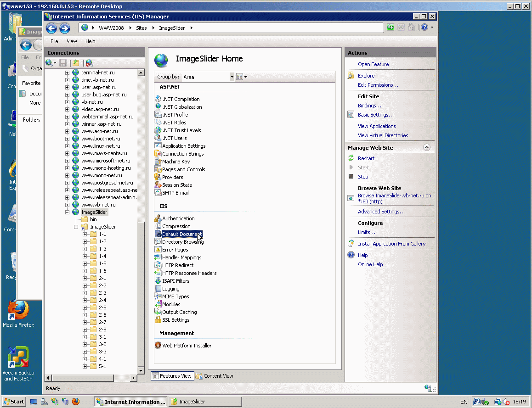Open the Authentication feature
Screen dimensions: 532x408
click(175, 218)
